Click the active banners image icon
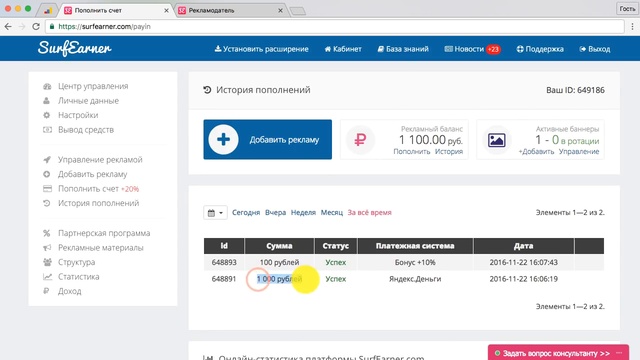640x360 pixels. (x=496, y=140)
